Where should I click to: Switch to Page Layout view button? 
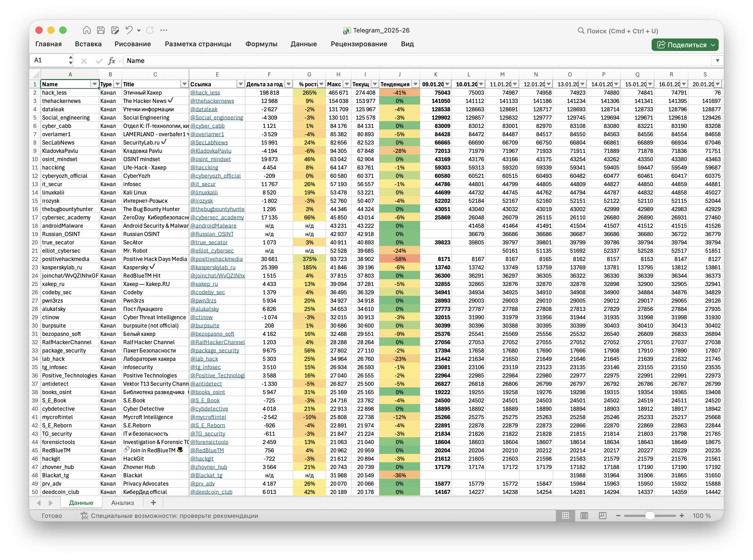(x=584, y=516)
